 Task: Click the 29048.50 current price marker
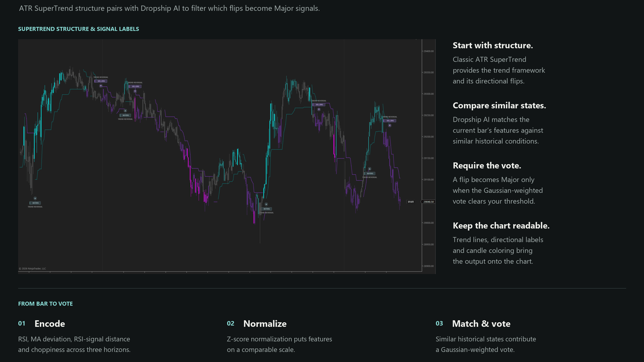pos(428,202)
